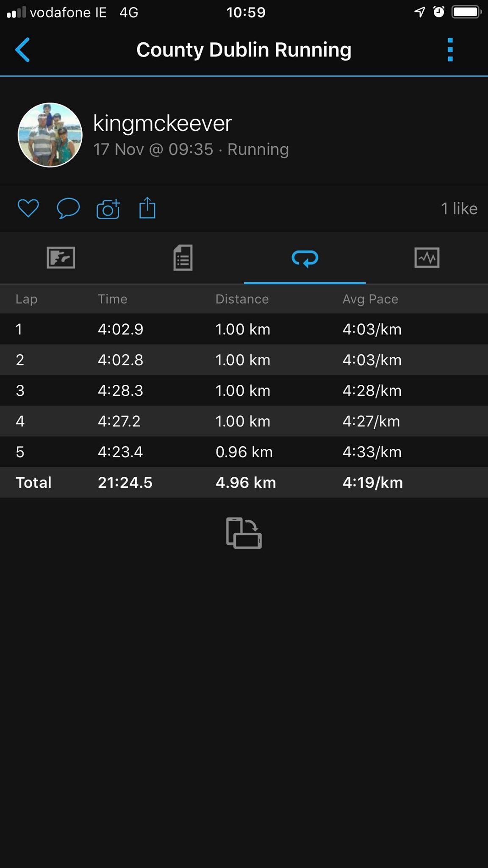Open kingmckeever's profile picture
Screen dimensions: 488x868
[50, 135]
